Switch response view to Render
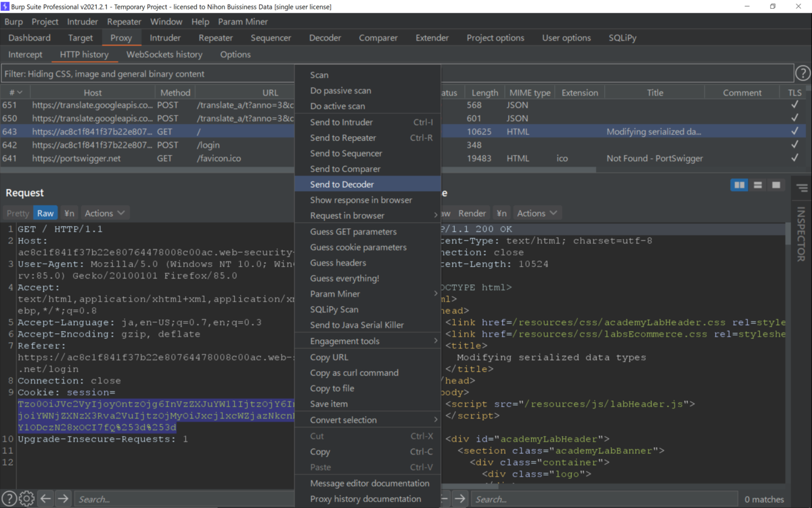This screenshot has width=812, height=508. click(472, 213)
